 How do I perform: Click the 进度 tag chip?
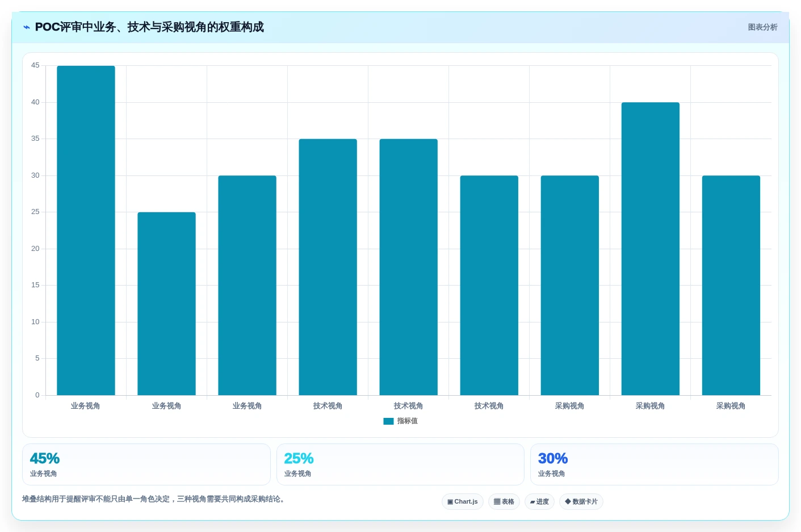click(539, 502)
